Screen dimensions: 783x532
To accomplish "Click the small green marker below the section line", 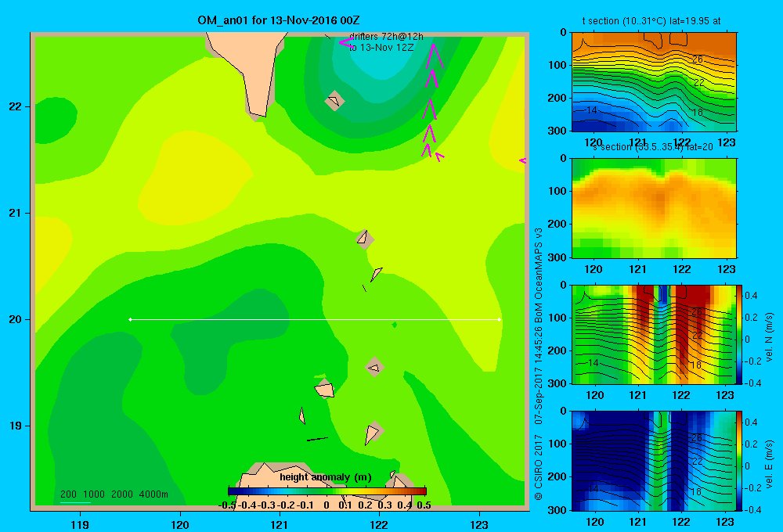I will pos(395,325).
